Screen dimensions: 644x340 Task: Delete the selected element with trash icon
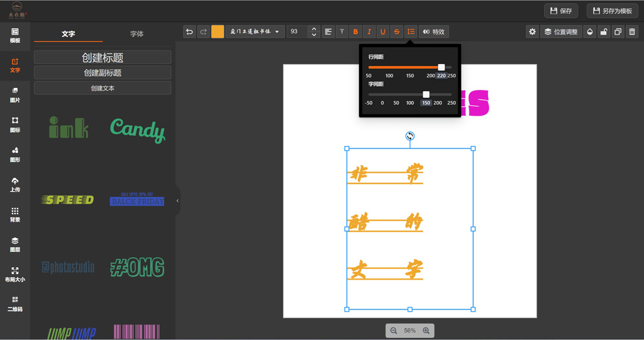(x=632, y=31)
